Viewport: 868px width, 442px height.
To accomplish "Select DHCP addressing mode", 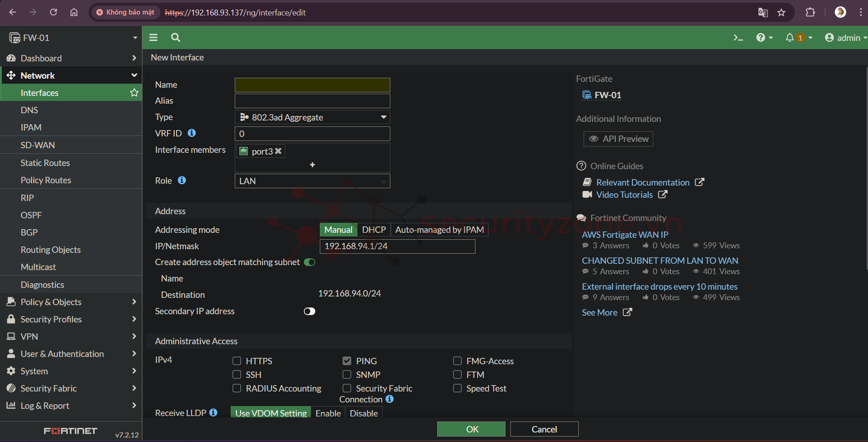I will 373,230.
